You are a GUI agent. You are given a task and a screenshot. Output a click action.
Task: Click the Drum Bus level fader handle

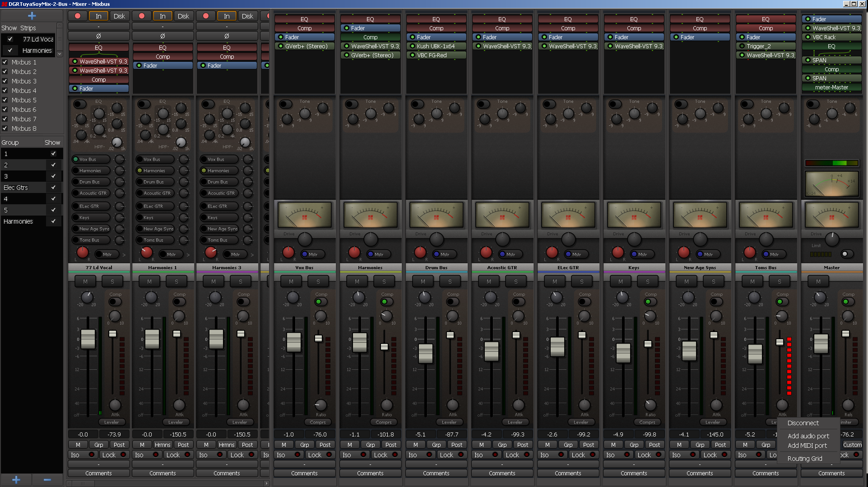[425, 353]
